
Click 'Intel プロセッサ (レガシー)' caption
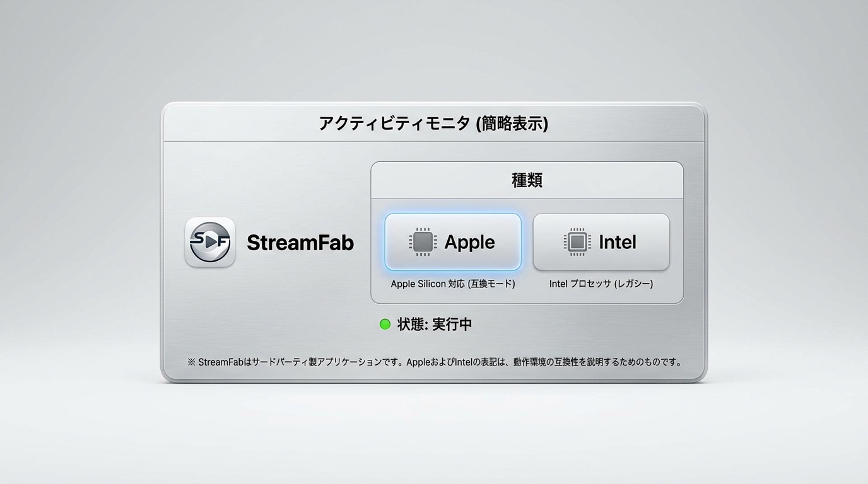pyautogui.click(x=601, y=284)
